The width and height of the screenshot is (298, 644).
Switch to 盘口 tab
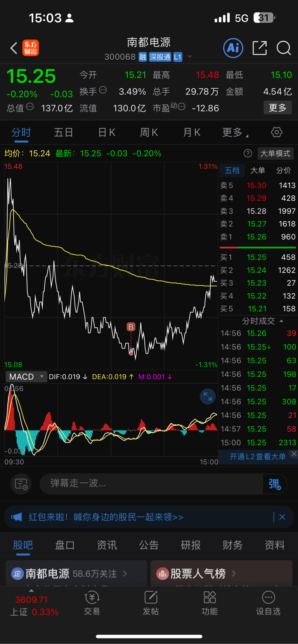[x=65, y=545]
